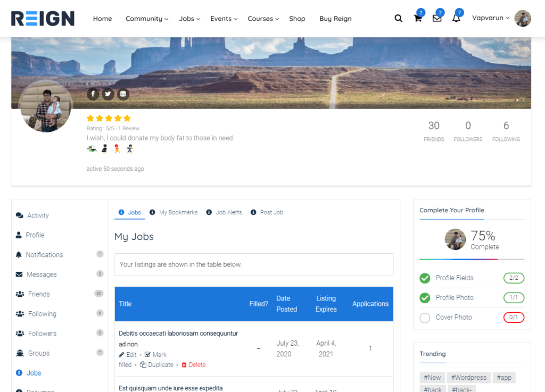Click the 2/2 Profile Fields badge
This screenshot has height=392, width=545.
pos(514,278)
